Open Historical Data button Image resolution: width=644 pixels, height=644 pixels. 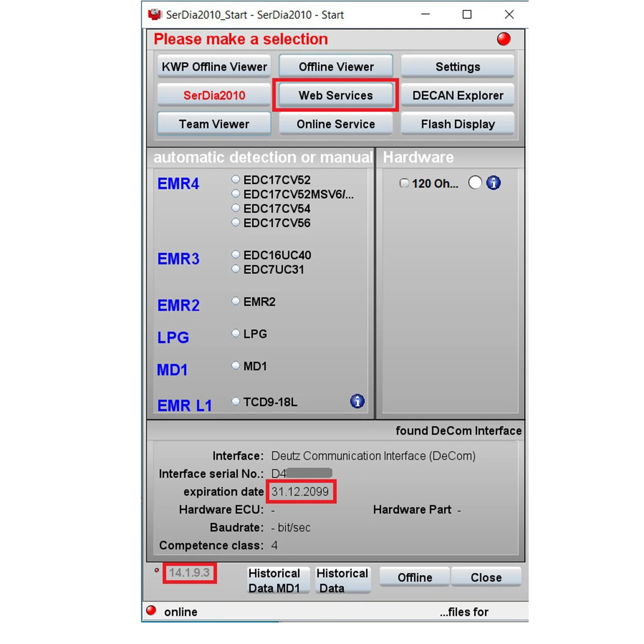click(x=342, y=580)
